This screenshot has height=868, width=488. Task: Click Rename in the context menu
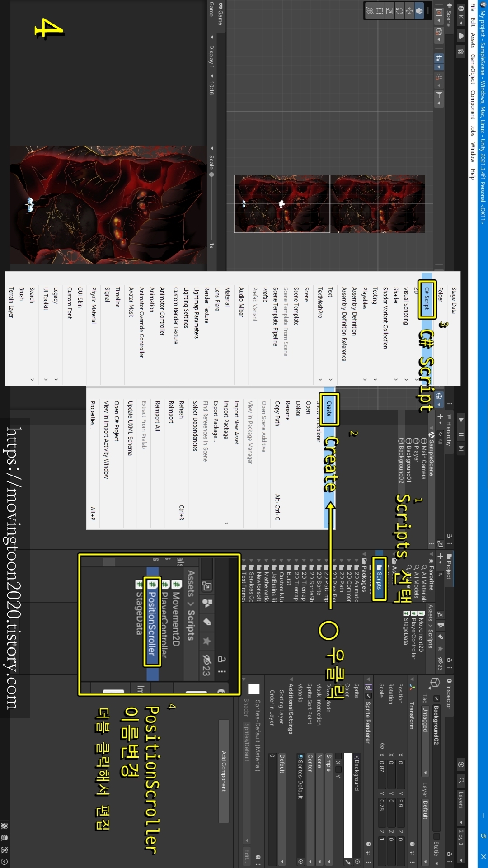coord(287,410)
